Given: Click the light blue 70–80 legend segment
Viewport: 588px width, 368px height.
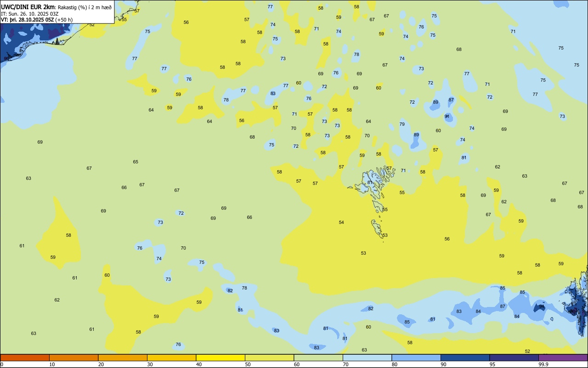Looking at the screenshot, I should pyautogui.click(x=367, y=358).
